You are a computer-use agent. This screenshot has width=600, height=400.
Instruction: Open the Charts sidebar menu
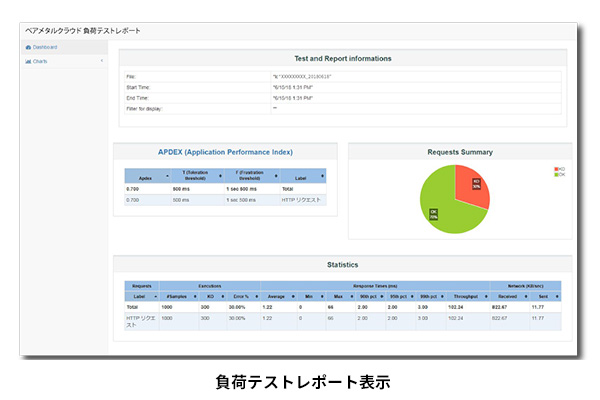pyautogui.click(x=40, y=61)
